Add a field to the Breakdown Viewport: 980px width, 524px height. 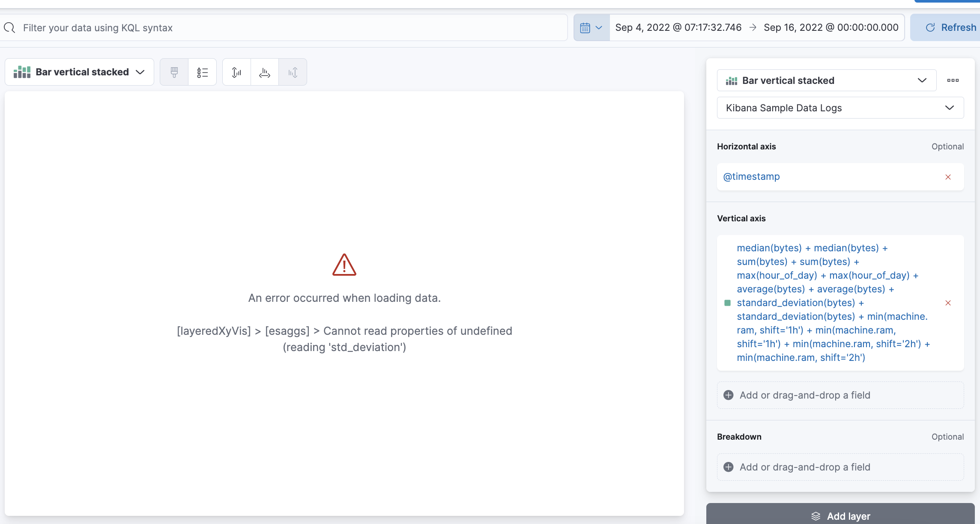click(840, 467)
